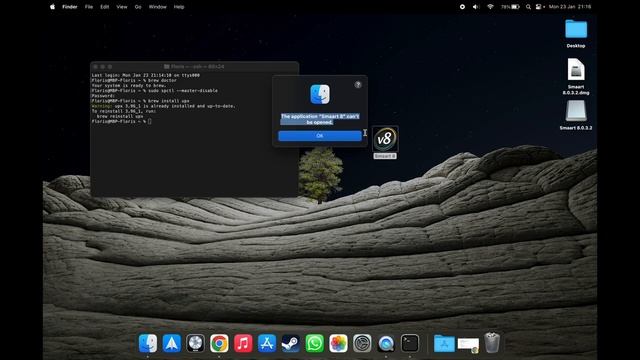Click the 'Smaart 8' label under the app icon
The height and width of the screenshot is (360, 640).
click(385, 156)
